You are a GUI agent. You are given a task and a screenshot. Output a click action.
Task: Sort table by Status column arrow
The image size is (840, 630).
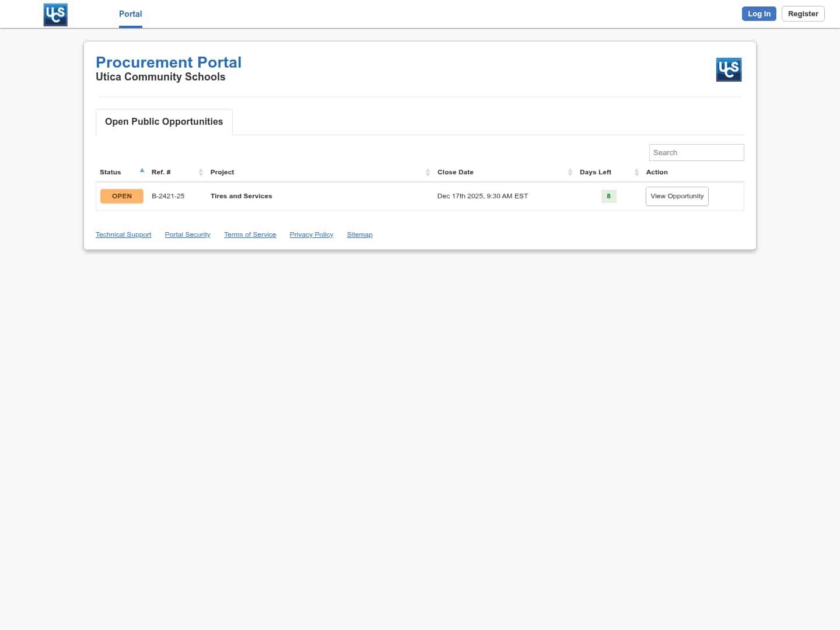coord(142,171)
